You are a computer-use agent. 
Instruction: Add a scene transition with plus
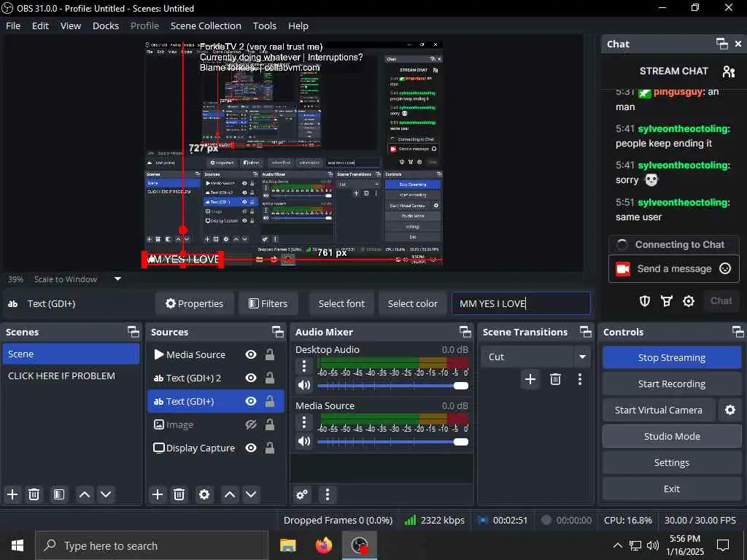530,379
